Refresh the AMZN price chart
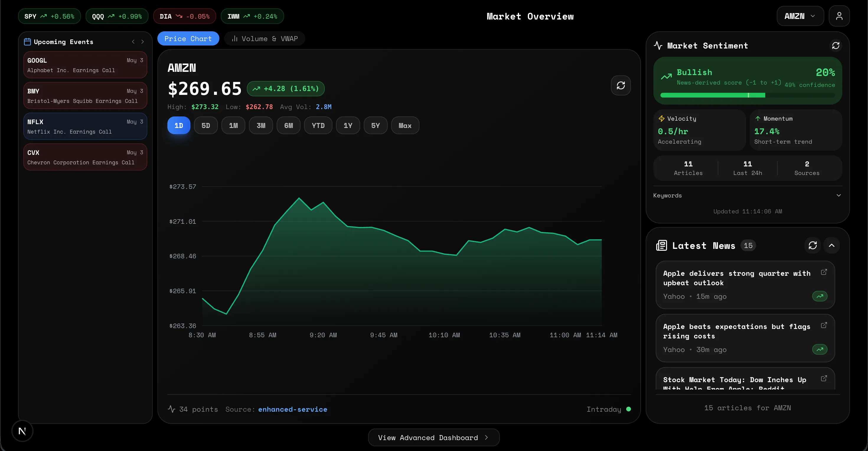868x451 pixels. click(621, 85)
